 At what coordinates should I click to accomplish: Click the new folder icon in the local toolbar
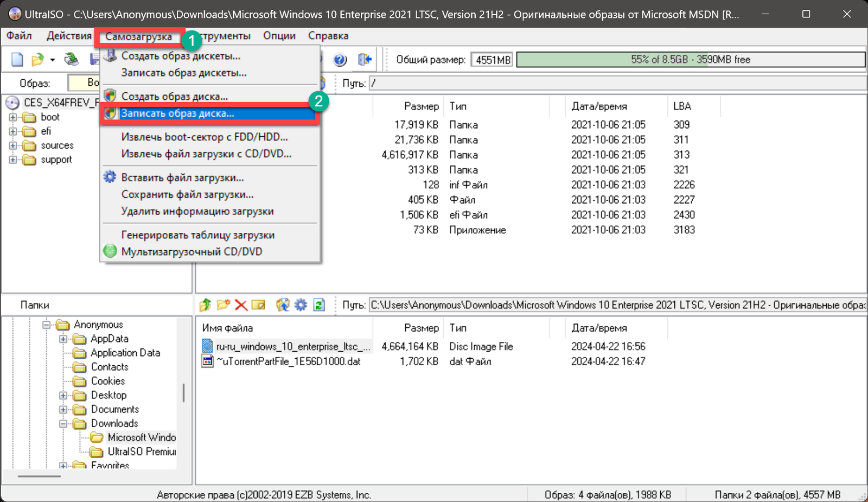click(223, 305)
